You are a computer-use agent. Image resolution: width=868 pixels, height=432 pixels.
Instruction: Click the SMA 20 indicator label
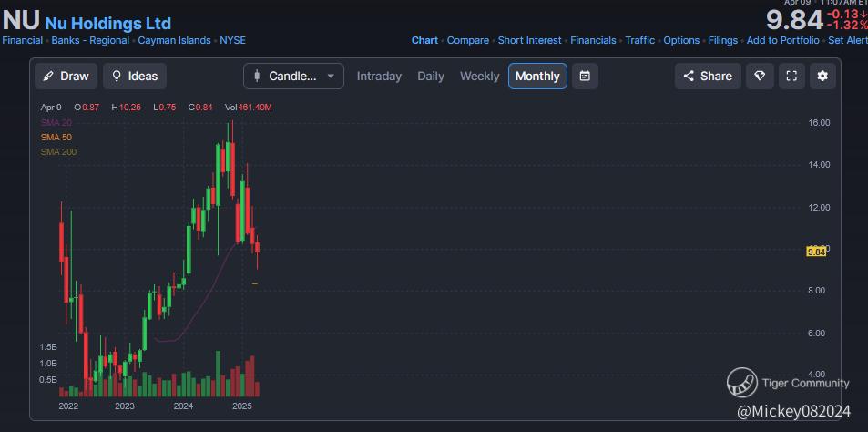56,122
